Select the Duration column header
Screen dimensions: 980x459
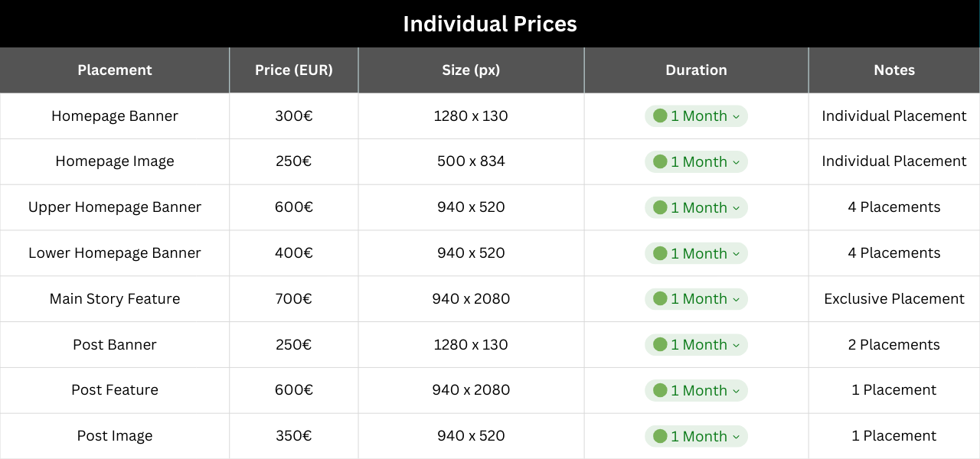696,70
